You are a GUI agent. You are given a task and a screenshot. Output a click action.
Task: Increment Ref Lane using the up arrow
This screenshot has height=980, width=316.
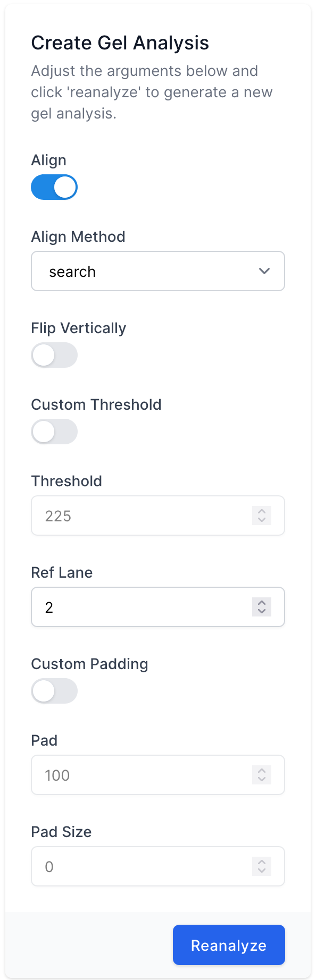click(262, 603)
